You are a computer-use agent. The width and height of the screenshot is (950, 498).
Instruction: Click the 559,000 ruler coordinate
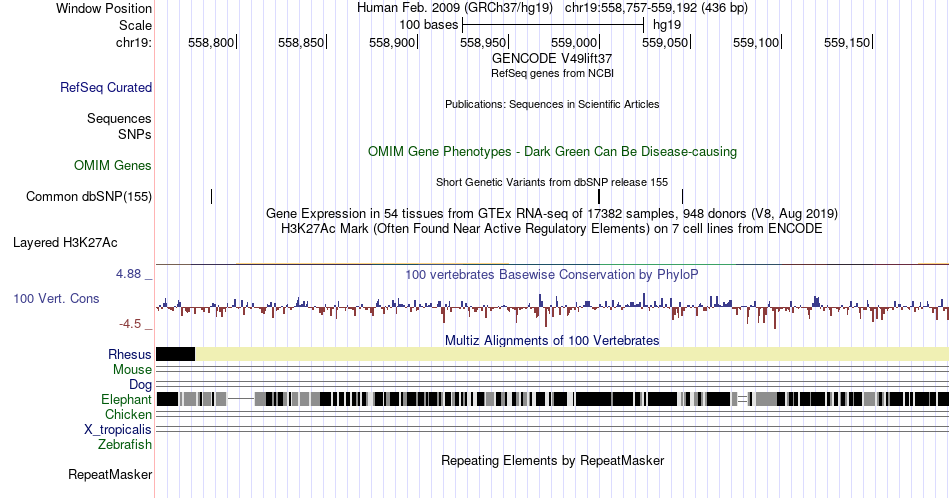(574, 42)
